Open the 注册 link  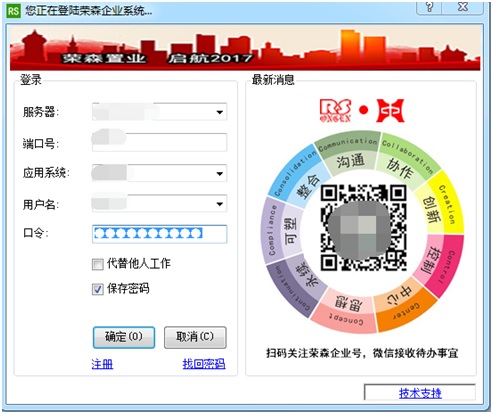tap(102, 364)
